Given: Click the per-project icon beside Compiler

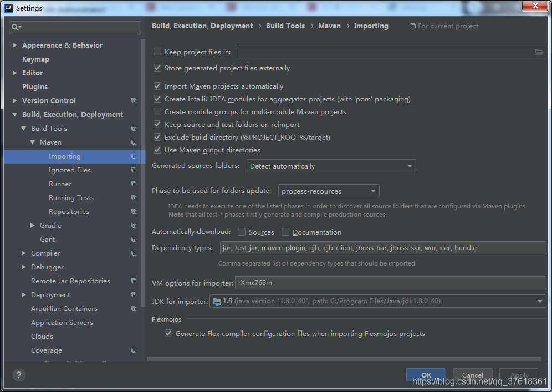Looking at the screenshot, I should click(134, 253).
